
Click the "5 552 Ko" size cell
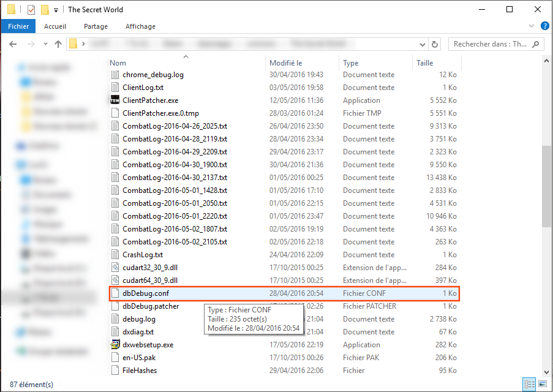[x=443, y=100]
